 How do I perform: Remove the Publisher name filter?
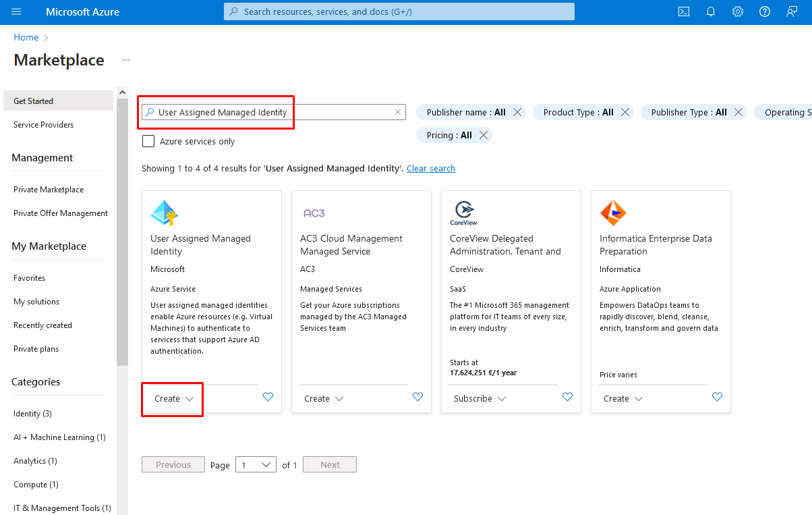click(x=517, y=113)
